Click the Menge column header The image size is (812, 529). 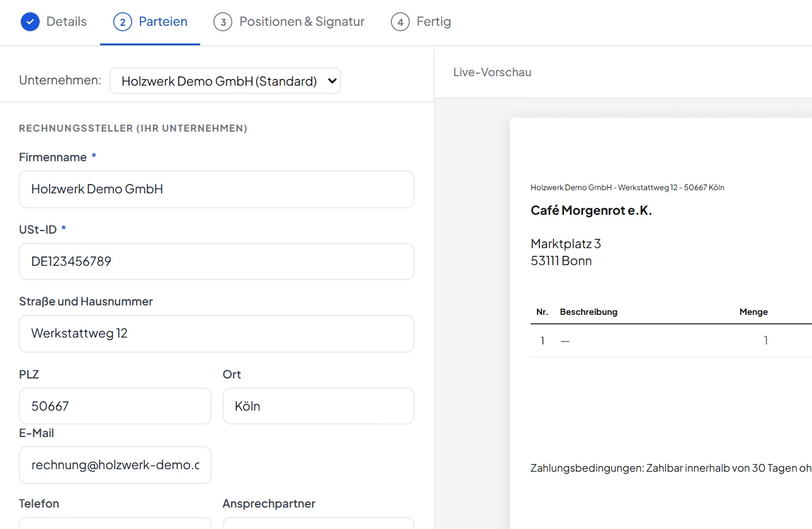coord(753,312)
